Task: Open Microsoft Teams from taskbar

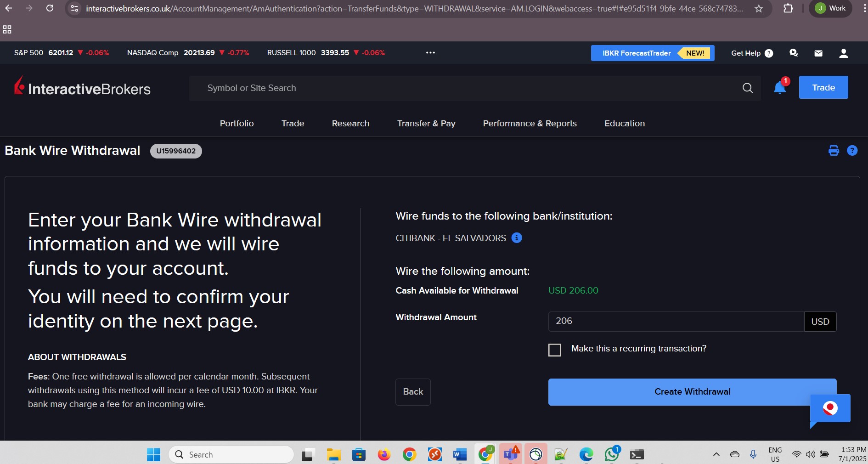Action: (x=511, y=454)
